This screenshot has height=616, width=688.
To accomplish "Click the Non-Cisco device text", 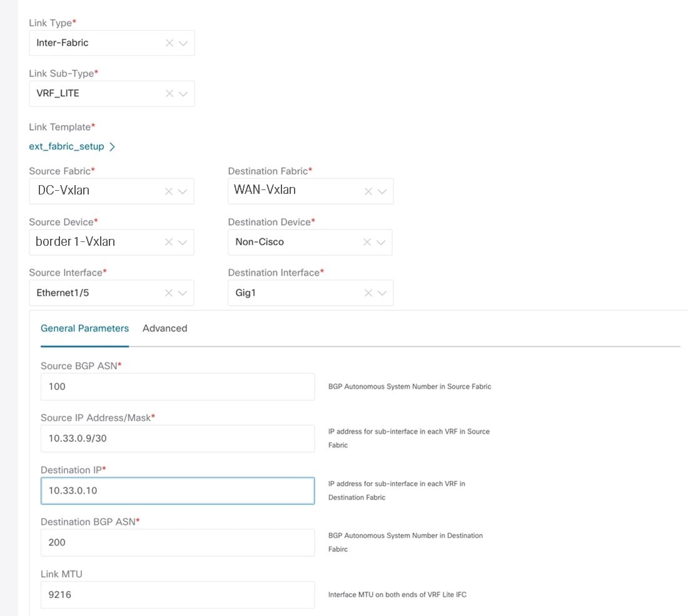I will pos(260,242).
